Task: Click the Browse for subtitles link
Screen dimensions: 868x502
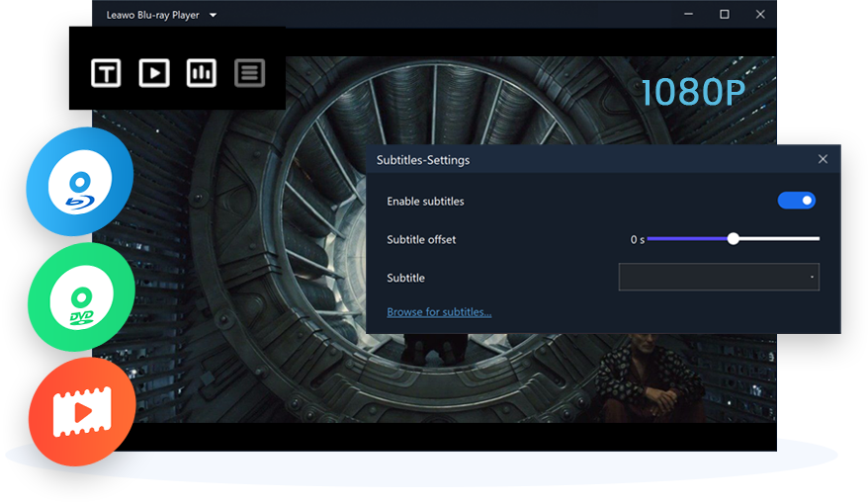Action: point(439,312)
